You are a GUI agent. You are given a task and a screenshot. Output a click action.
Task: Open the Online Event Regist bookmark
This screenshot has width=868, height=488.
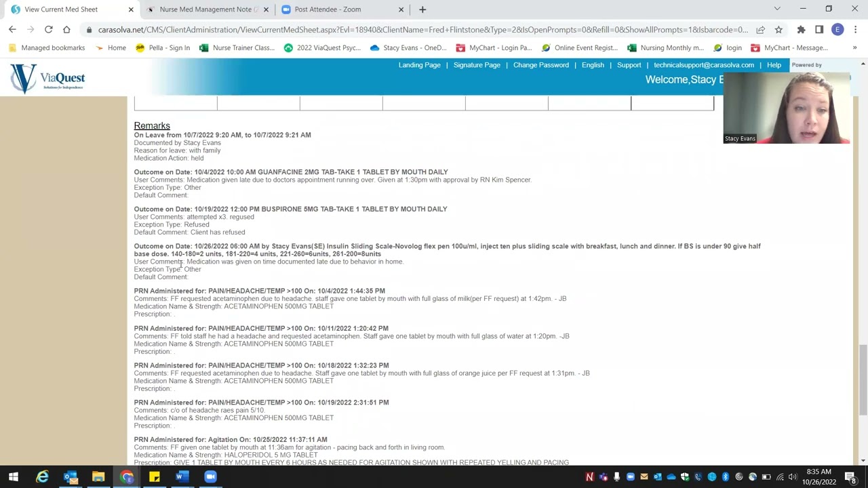pos(579,48)
